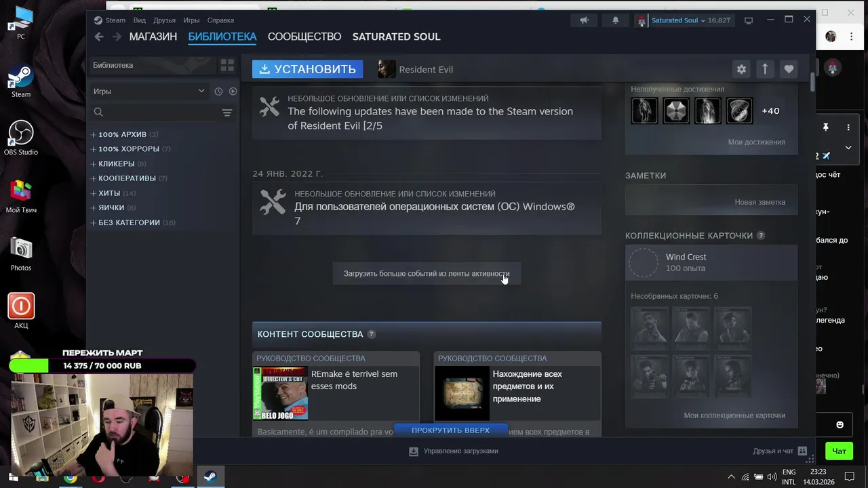Expand the ХИТЫ collection
868x488 pixels.
pos(94,193)
